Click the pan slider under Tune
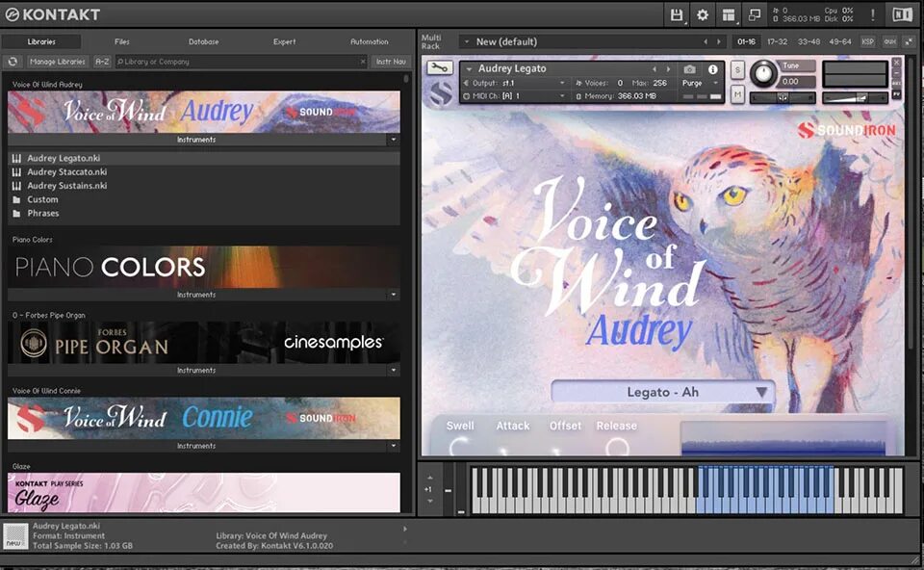Image resolution: width=924 pixels, height=570 pixels. pyautogui.click(x=783, y=98)
